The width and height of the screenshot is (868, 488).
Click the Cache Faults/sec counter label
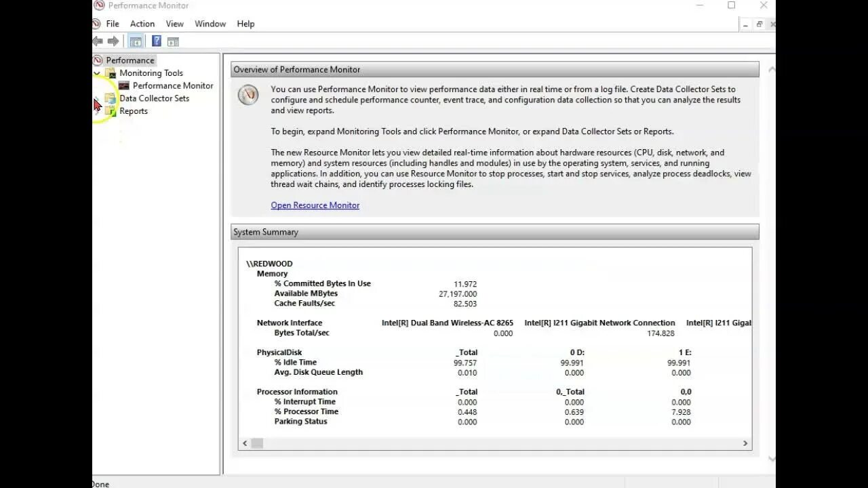pos(304,303)
